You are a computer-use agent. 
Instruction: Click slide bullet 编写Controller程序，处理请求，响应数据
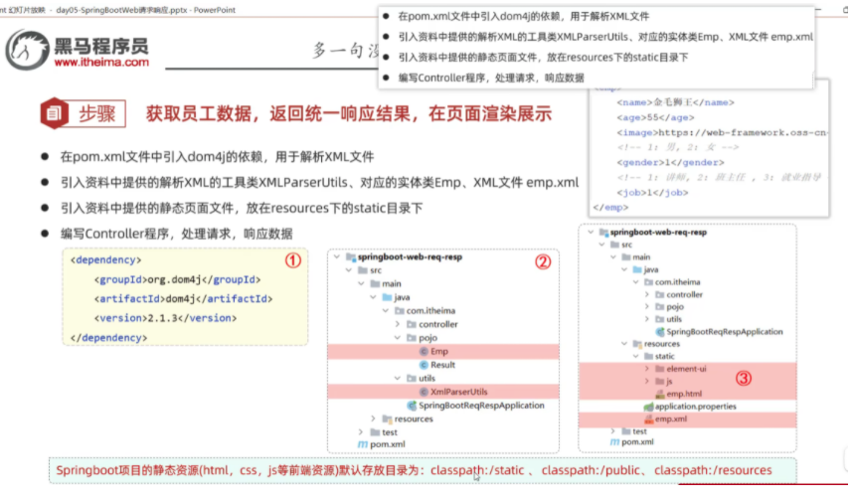[177, 234]
